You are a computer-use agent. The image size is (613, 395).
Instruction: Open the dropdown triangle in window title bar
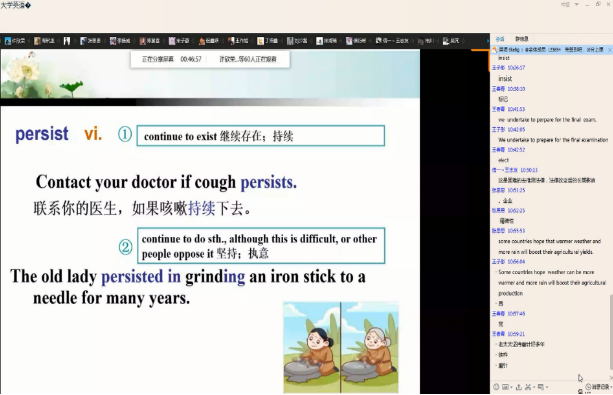[x=577, y=4]
